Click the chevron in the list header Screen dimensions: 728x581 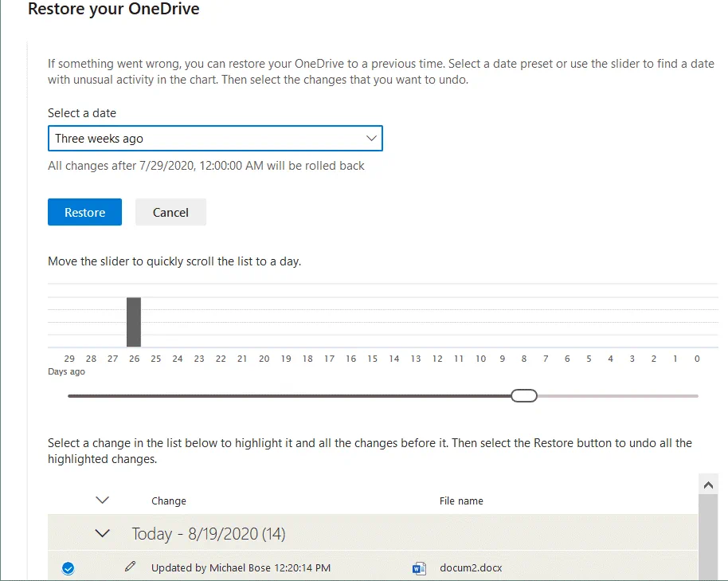pyautogui.click(x=102, y=501)
